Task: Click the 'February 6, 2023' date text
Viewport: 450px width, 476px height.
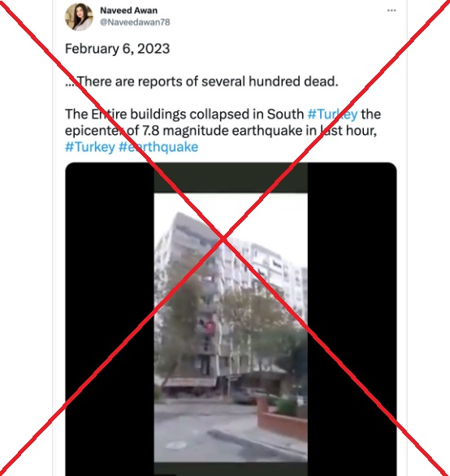Action: [x=117, y=49]
